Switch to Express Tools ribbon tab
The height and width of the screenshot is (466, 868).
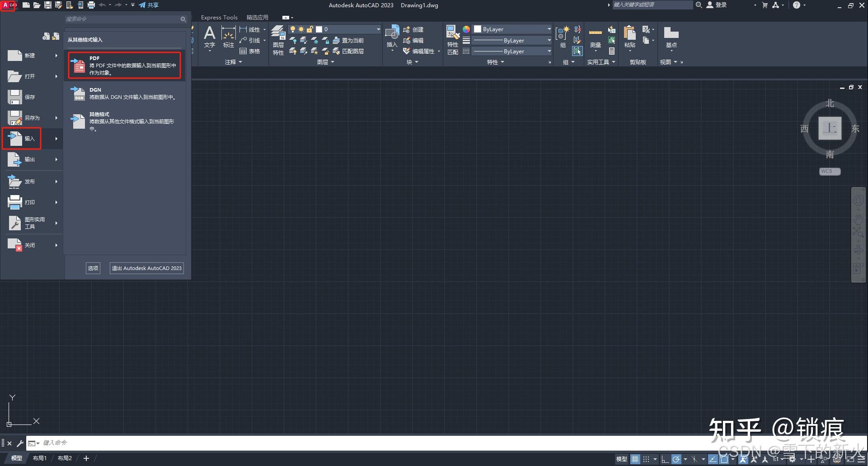pos(219,18)
